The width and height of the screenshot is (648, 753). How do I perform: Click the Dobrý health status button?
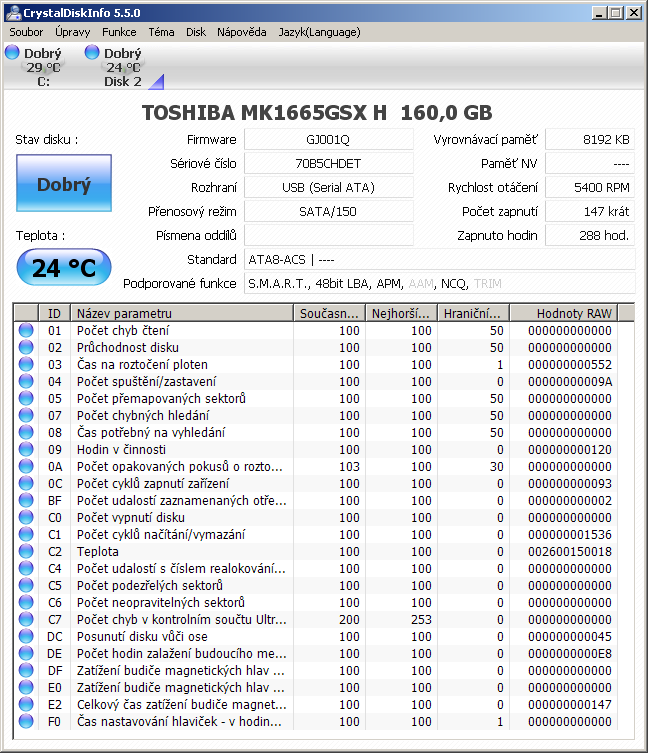64,183
